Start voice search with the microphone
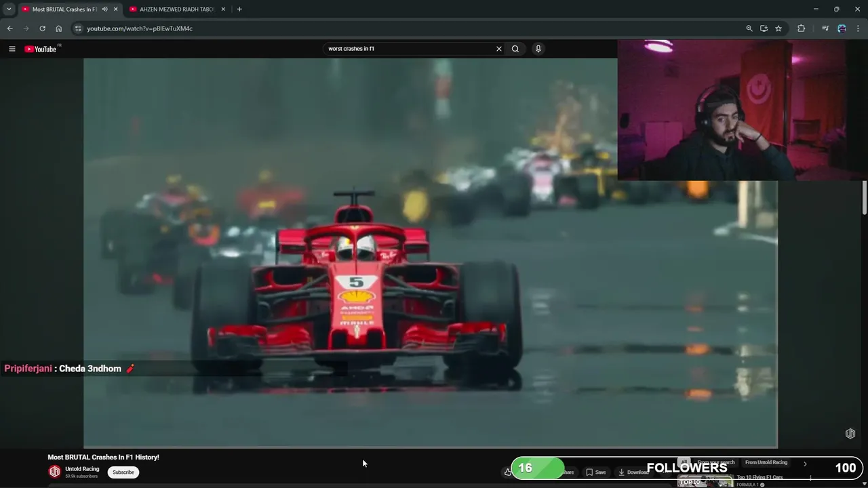The height and width of the screenshot is (488, 868). pyautogui.click(x=538, y=49)
